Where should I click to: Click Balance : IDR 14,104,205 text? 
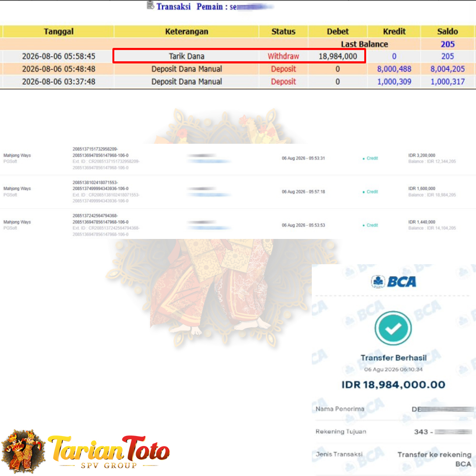coord(432,228)
